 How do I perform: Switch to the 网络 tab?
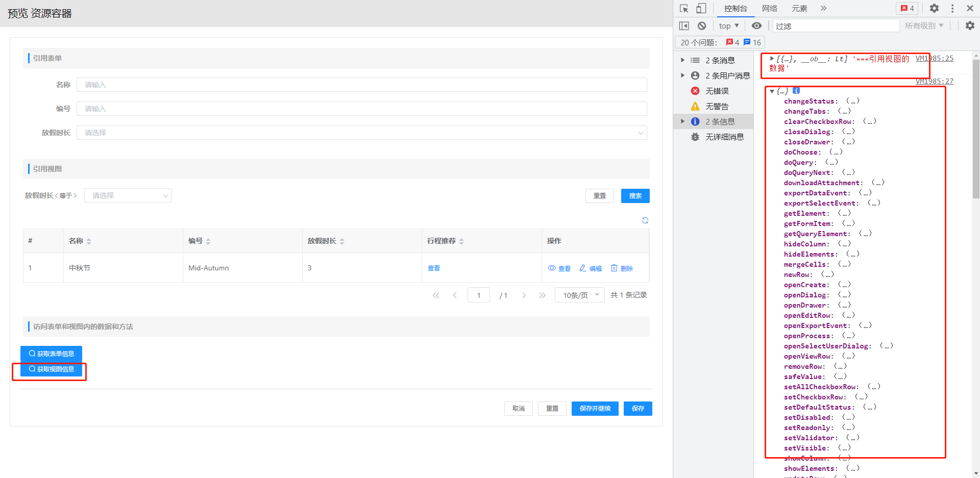769,8
